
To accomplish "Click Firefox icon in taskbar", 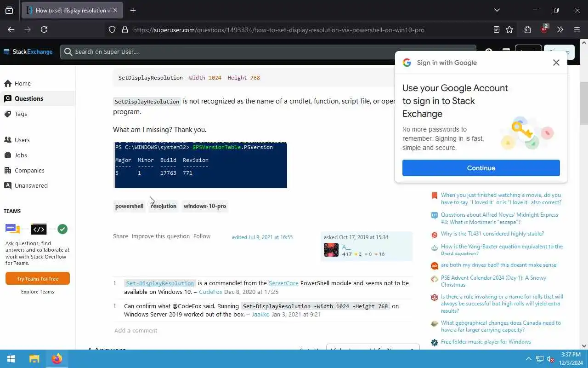I will [57, 359].
